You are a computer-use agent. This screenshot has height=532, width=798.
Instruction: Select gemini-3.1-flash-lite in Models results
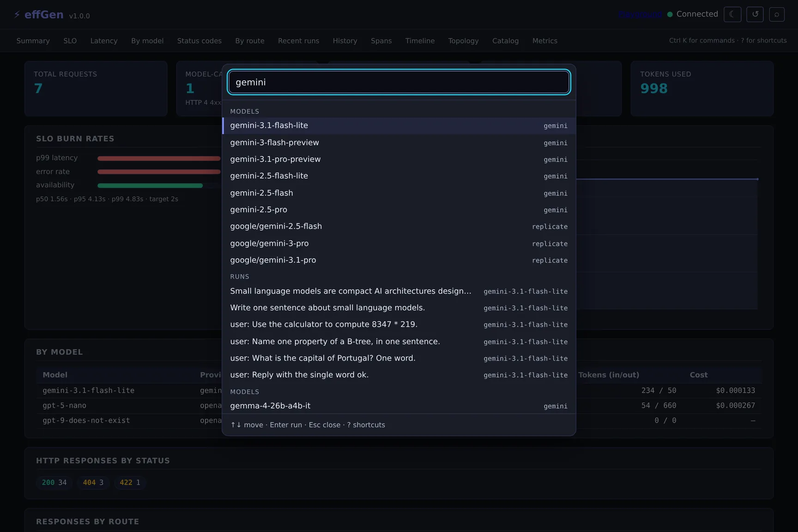click(x=399, y=126)
